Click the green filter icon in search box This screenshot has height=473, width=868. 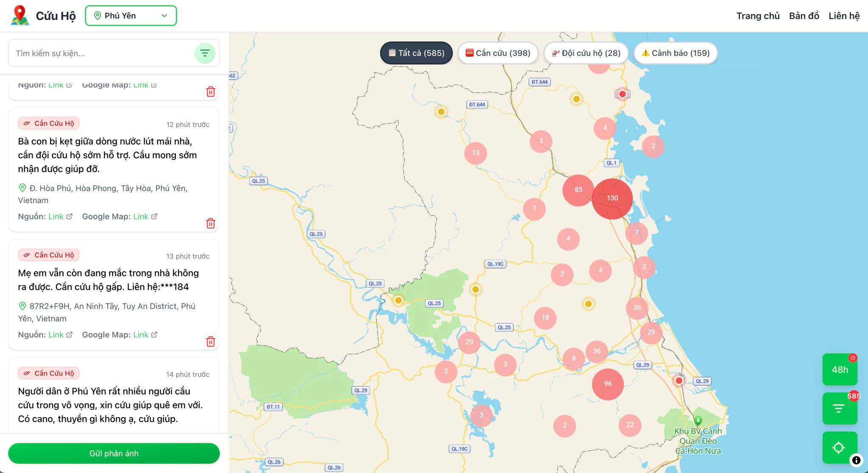[205, 53]
